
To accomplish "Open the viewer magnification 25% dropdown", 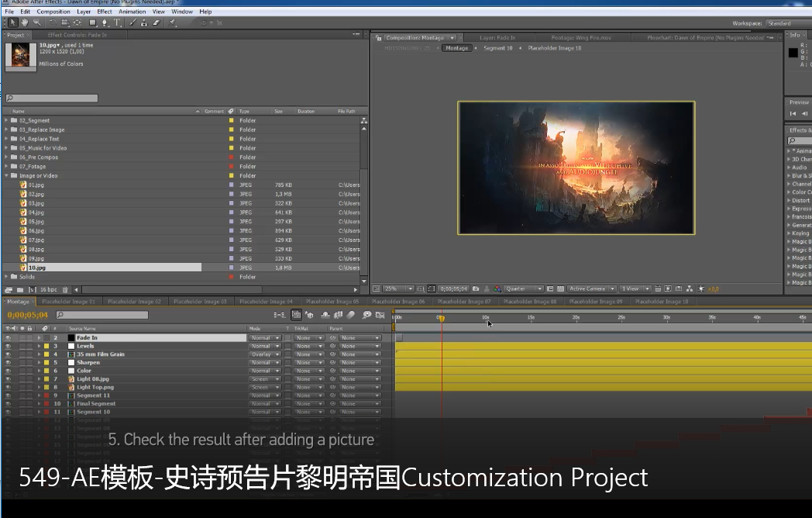I will coord(398,288).
